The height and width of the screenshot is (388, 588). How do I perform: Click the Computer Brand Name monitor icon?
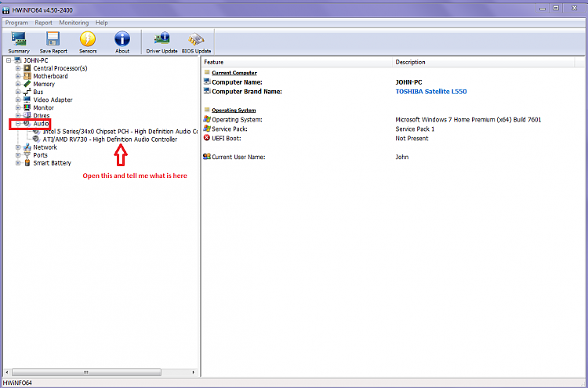207,91
